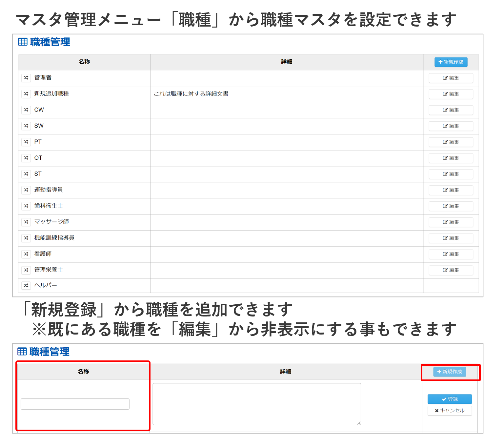Click the shuffle icon beside PT
The height and width of the screenshot is (448, 504).
click(26, 142)
